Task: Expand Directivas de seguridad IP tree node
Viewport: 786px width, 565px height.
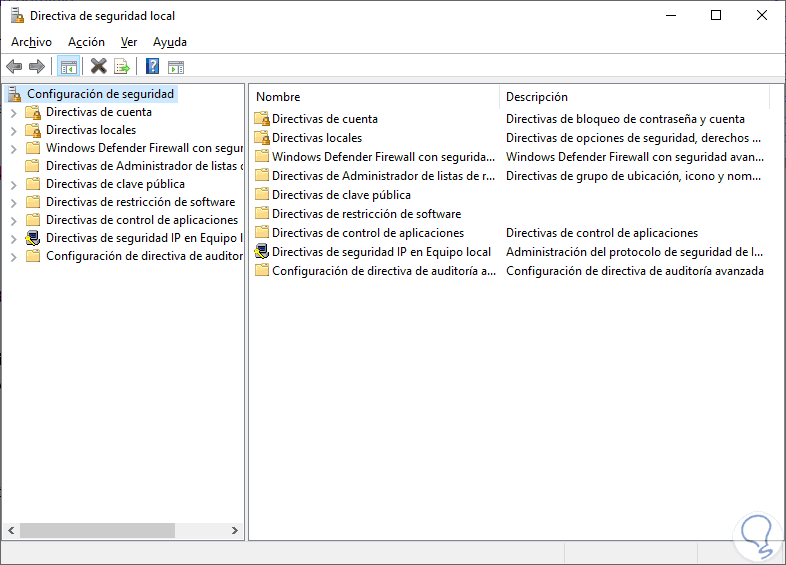Action: [14, 239]
